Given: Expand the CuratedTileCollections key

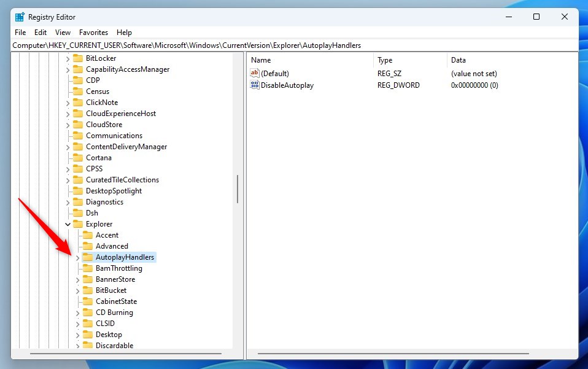Looking at the screenshot, I should (68, 181).
